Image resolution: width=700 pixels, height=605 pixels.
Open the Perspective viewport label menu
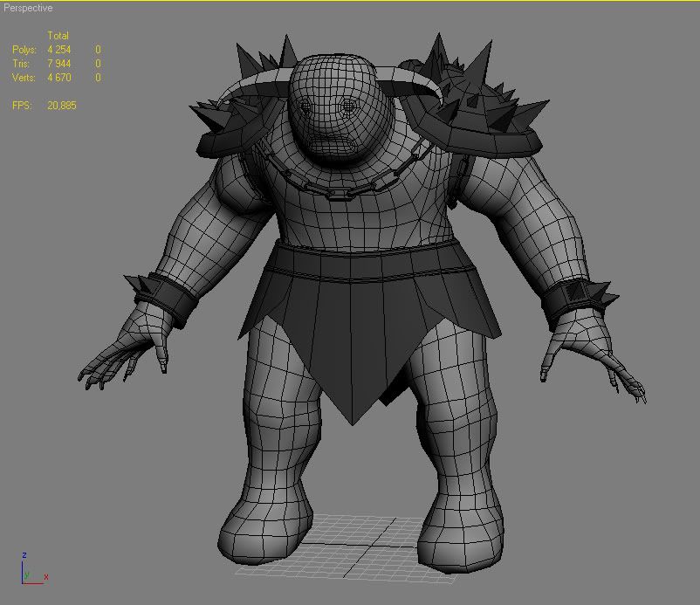pyautogui.click(x=28, y=8)
